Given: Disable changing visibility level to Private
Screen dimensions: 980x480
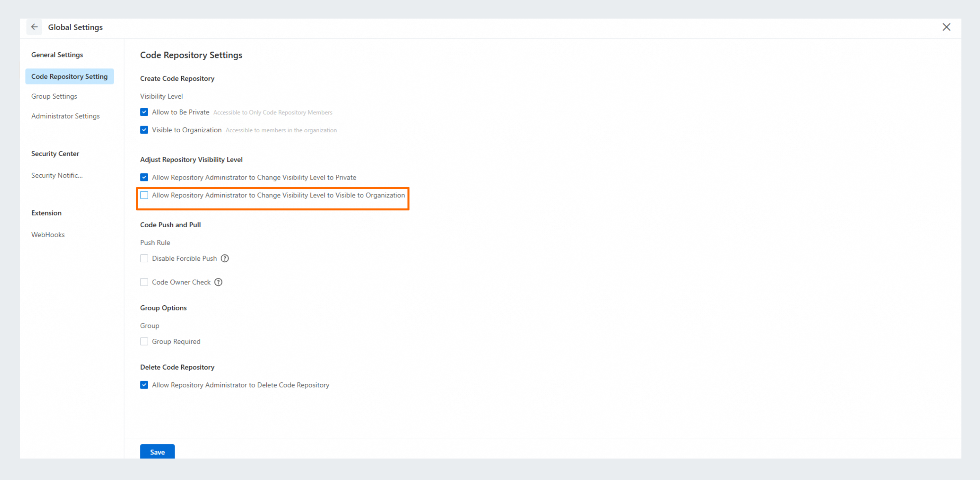Looking at the screenshot, I should tap(144, 177).
